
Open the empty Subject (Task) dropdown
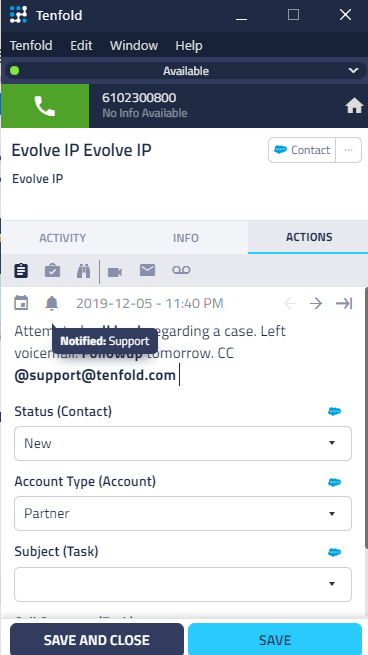(183, 584)
